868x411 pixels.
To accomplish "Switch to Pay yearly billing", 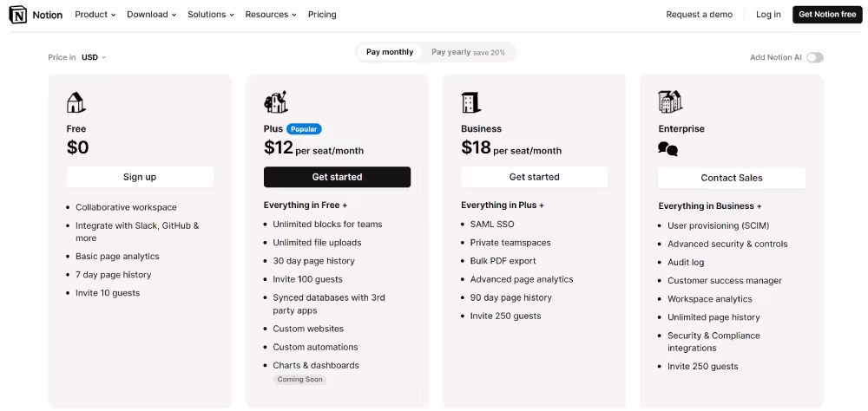I will tap(468, 52).
